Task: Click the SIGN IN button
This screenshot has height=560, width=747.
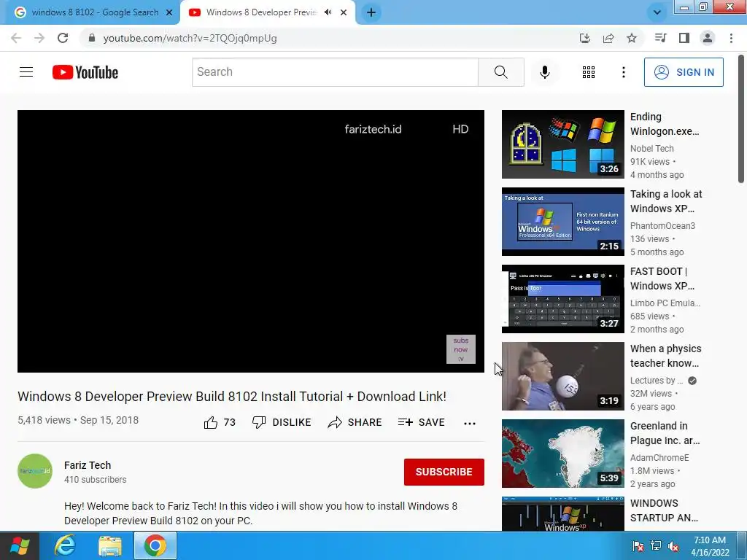Action: click(684, 72)
